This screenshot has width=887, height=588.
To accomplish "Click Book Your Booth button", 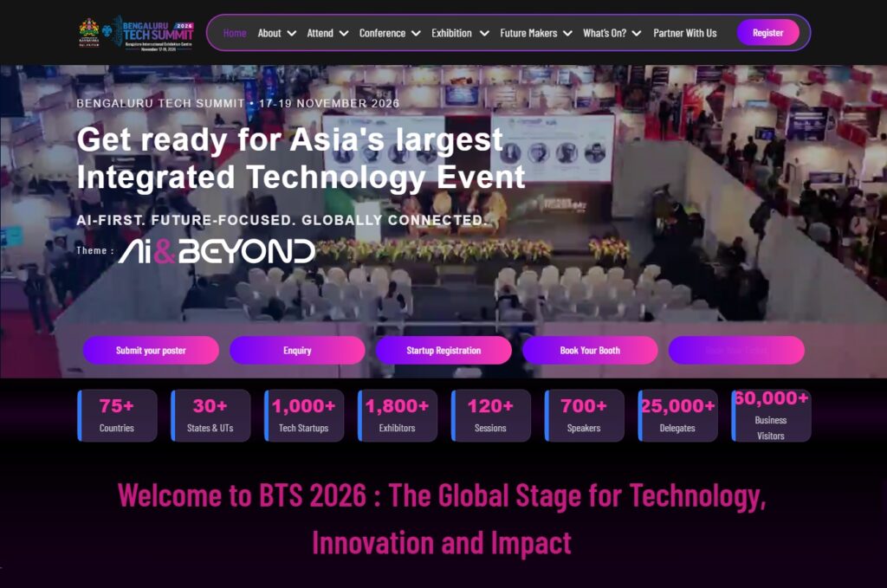I will click(x=590, y=351).
